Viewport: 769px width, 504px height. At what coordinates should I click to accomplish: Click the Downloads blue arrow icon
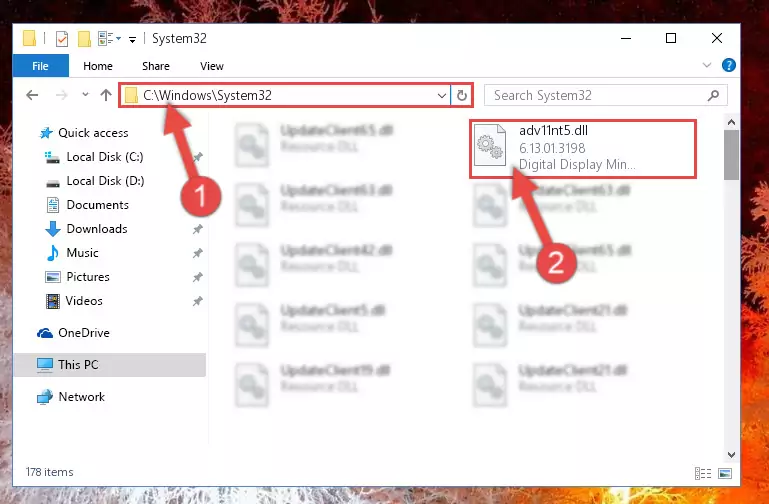pos(53,229)
